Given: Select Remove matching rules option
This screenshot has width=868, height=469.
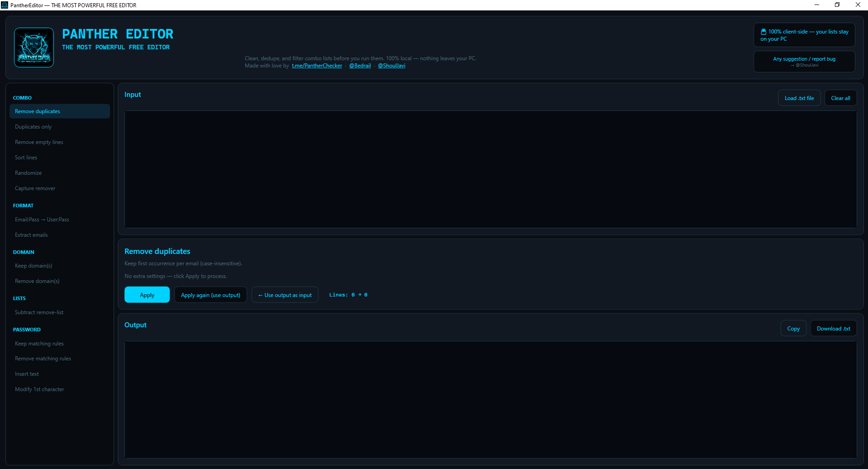Looking at the screenshot, I should coord(60,359).
